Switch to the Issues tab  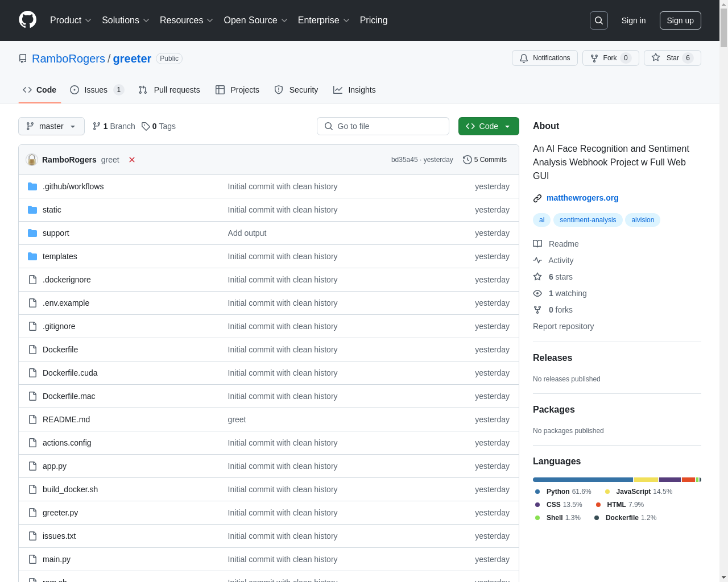point(97,90)
